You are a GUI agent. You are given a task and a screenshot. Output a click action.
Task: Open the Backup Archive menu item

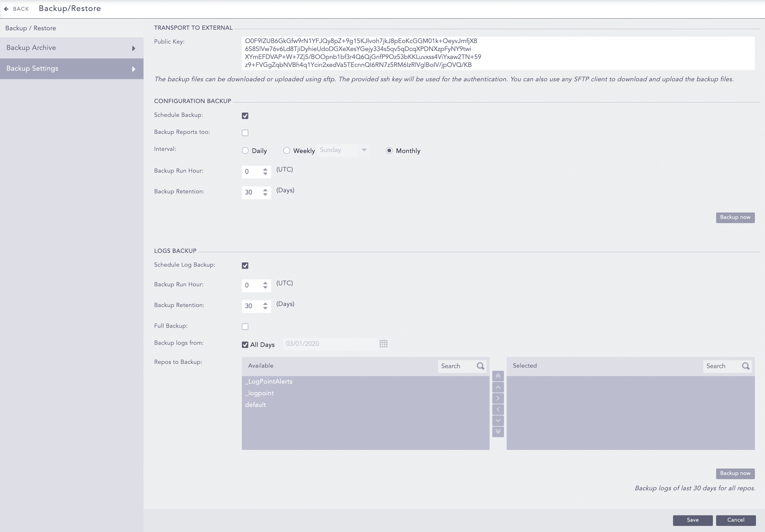click(x=31, y=48)
